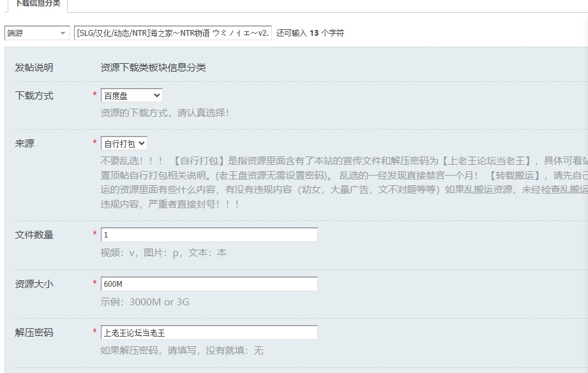
Task: Edit the post title input field
Action: pos(173,33)
